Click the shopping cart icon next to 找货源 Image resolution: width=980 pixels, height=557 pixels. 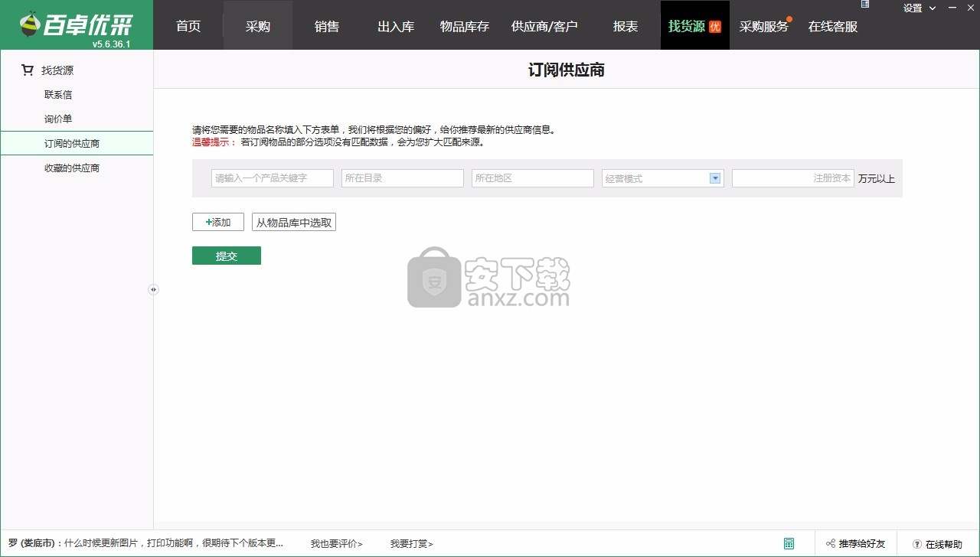tap(28, 70)
